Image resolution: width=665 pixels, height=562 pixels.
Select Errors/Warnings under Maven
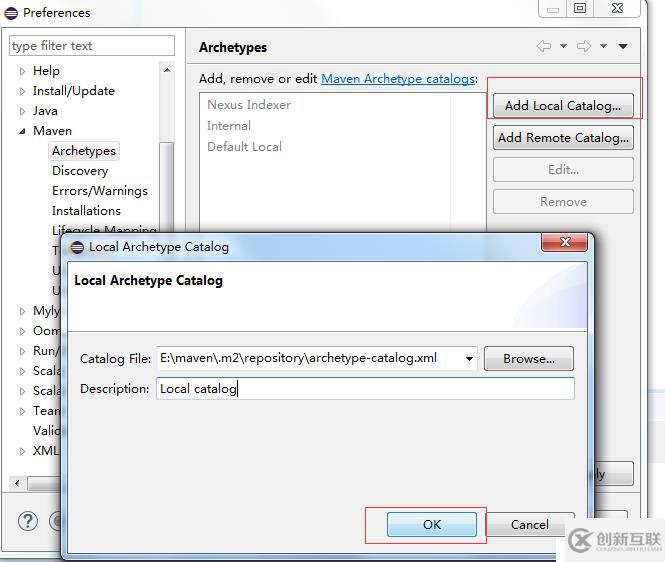[x=100, y=191]
